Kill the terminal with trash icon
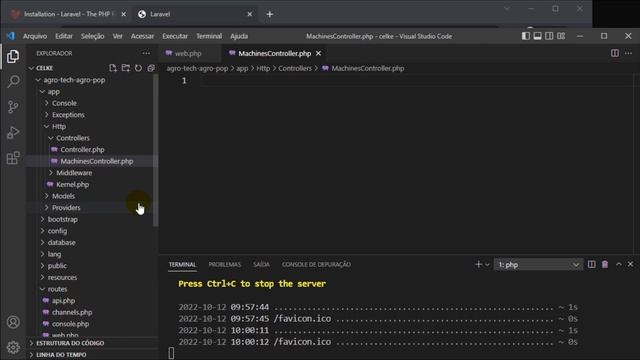 click(x=605, y=264)
